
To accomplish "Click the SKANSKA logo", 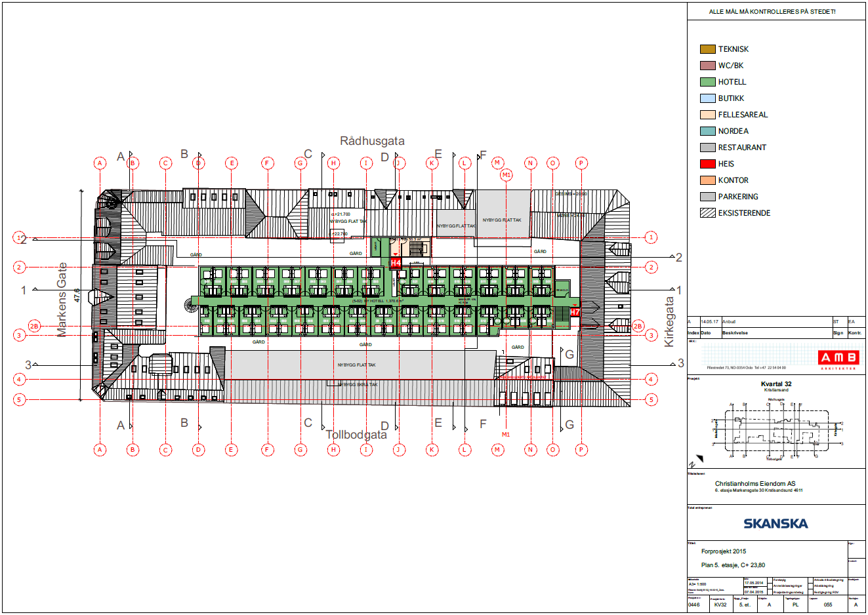I will point(775,523).
